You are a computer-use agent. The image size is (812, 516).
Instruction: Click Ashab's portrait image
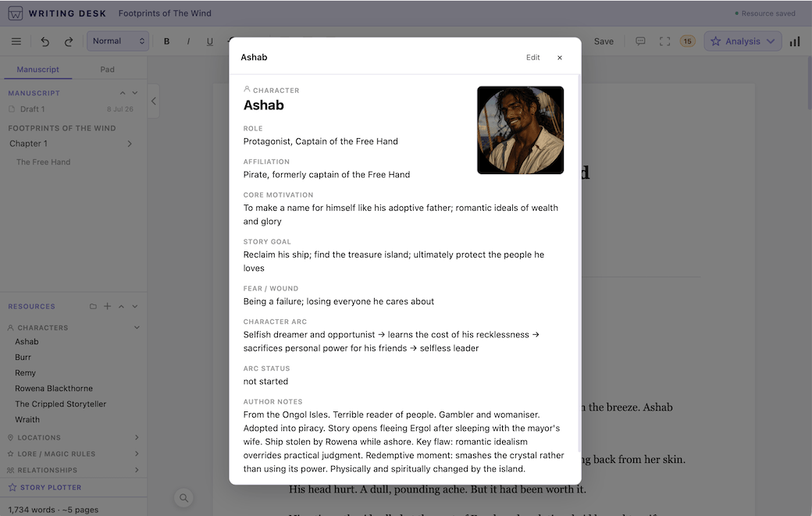coord(521,130)
